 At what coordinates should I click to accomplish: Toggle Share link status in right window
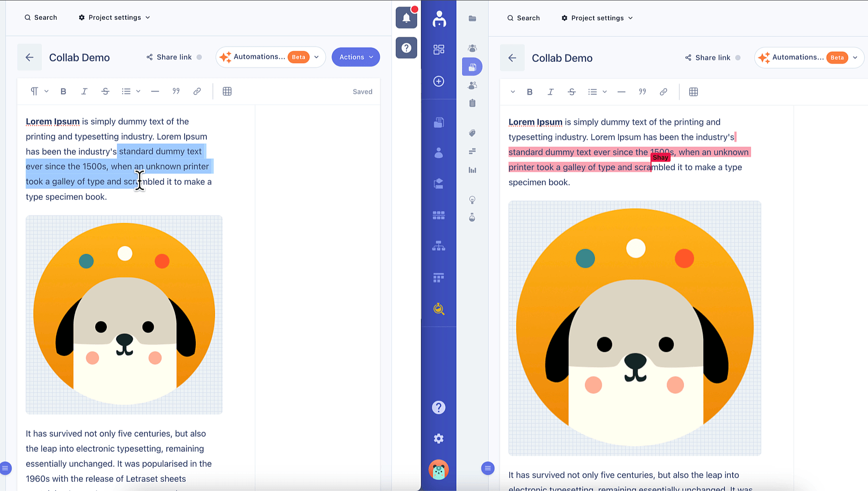[738, 58]
